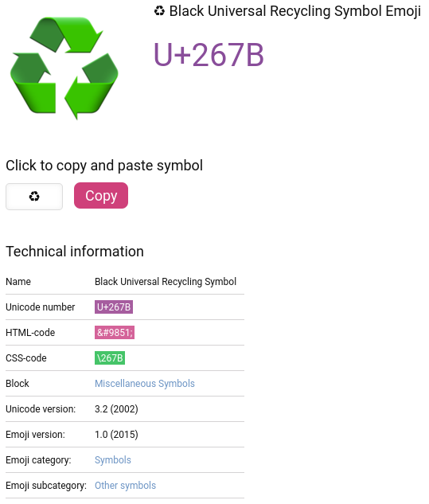Open the Symbols emoji category link
Viewport: 429px width, 504px height.
(113, 460)
